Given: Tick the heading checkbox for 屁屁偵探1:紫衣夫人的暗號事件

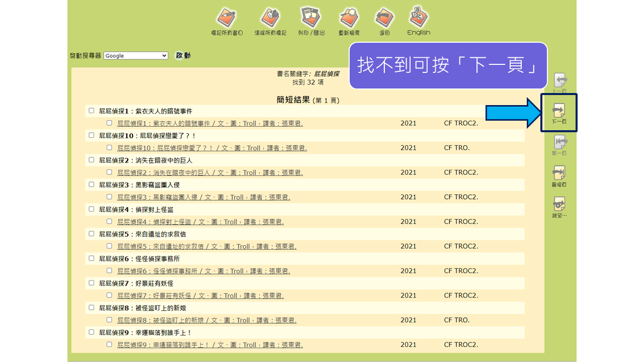Looking at the screenshot, I should (92, 111).
